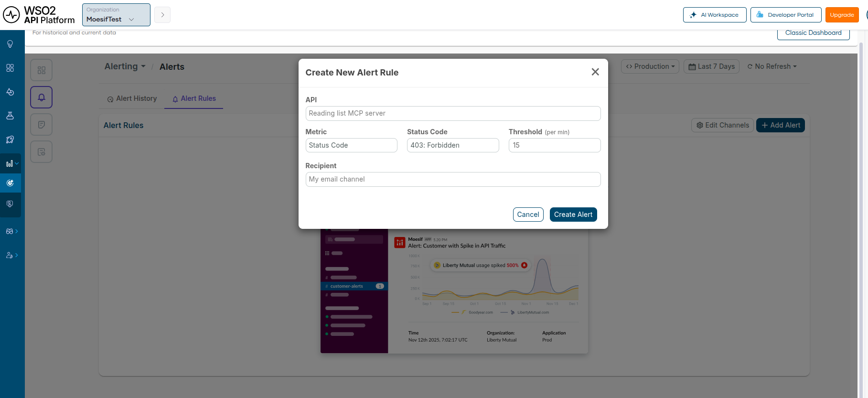The height and width of the screenshot is (398, 868).
Task: Switch to the Alert Rules tab
Action: 194,98
